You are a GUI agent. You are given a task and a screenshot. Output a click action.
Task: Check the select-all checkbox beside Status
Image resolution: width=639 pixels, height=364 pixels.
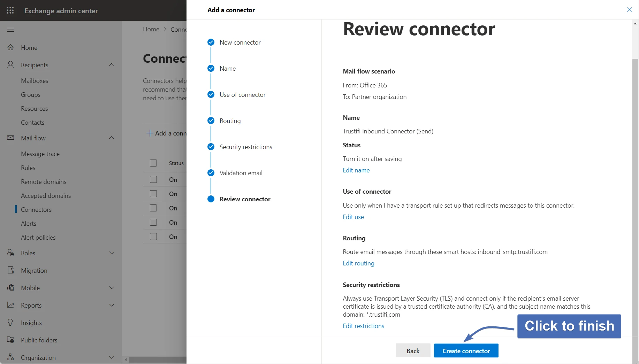click(153, 163)
